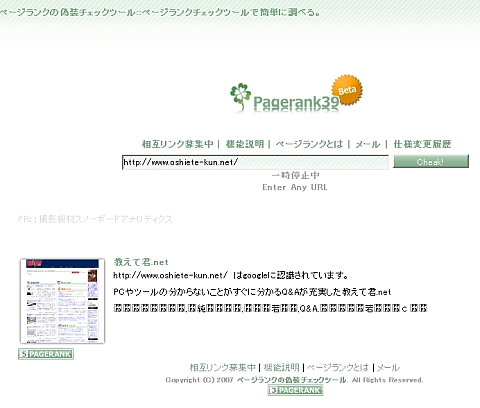Click the footer PAGERANK badge below copyright

pos(295,390)
